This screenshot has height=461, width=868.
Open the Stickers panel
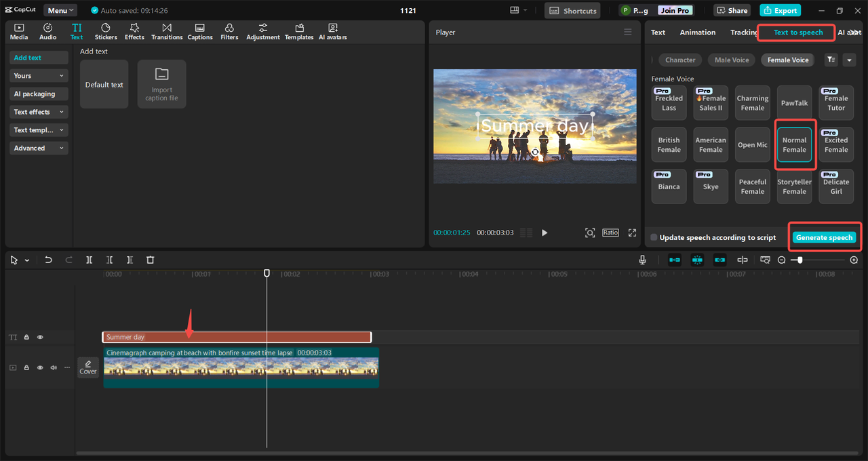(x=106, y=31)
